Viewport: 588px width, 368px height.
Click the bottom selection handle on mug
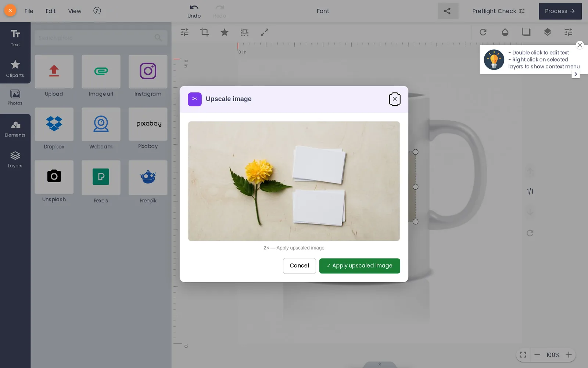[x=416, y=222]
